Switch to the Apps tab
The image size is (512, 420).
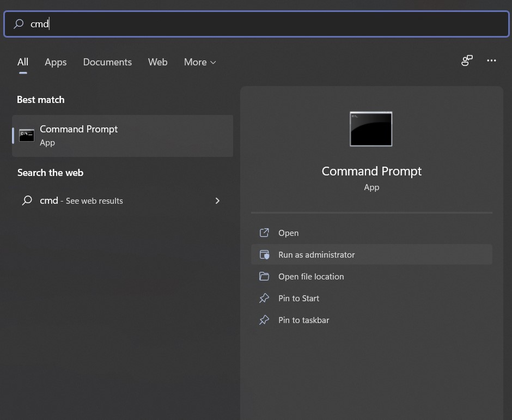pos(56,62)
